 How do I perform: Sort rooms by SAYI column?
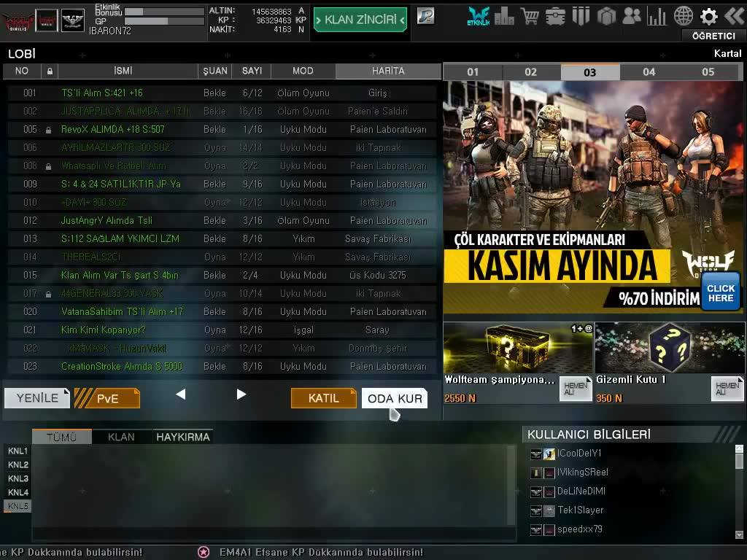coord(252,71)
